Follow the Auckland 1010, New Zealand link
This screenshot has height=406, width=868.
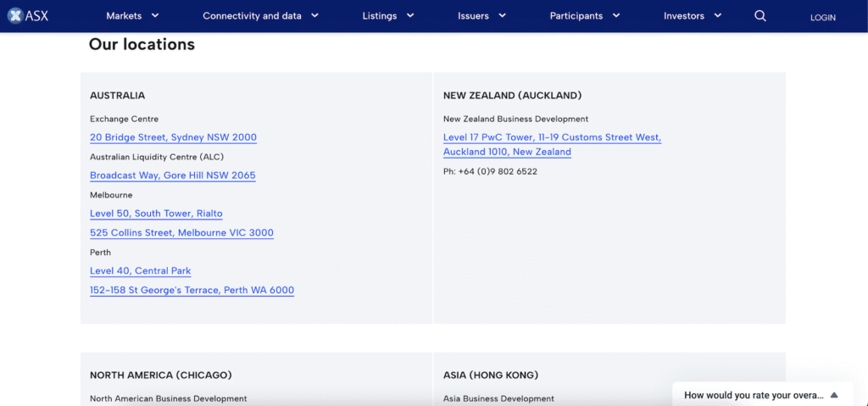click(x=507, y=152)
